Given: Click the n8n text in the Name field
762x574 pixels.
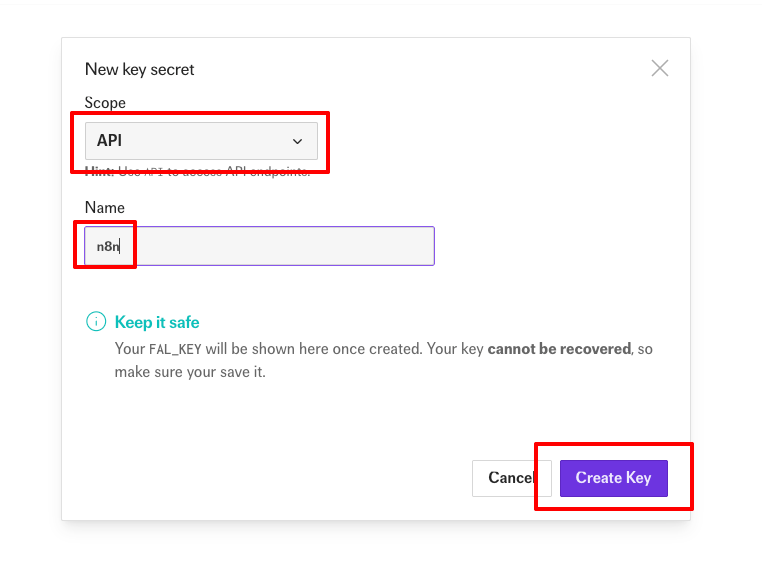Looking at the screenshot, I should pyautogui.click(x=108, y=246).
